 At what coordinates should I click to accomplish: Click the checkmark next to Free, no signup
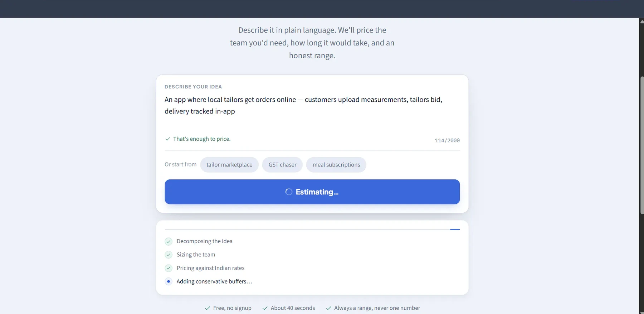tap(208, 308)
